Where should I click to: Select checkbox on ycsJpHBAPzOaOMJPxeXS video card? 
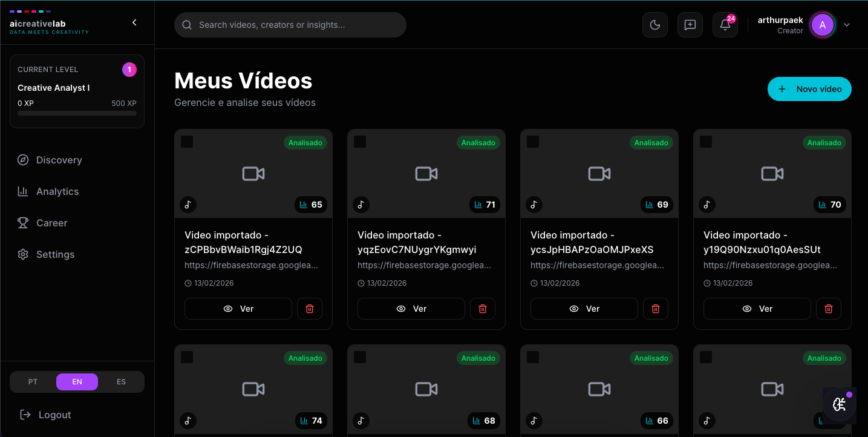click(x=533, y=142)
